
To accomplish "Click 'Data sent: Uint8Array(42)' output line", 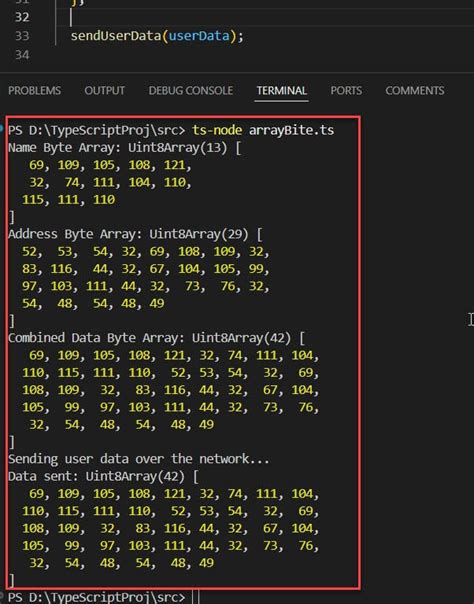I will [103, 476].
